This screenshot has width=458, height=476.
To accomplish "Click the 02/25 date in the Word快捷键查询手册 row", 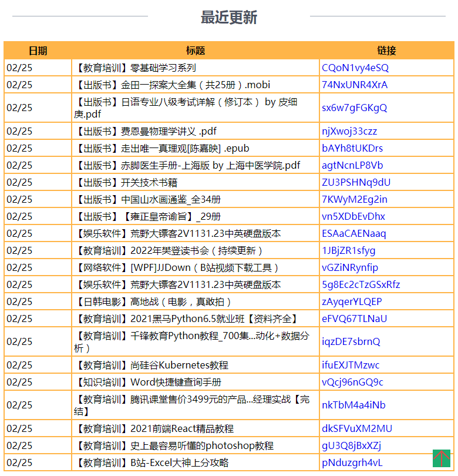I will tap(19, 382).
